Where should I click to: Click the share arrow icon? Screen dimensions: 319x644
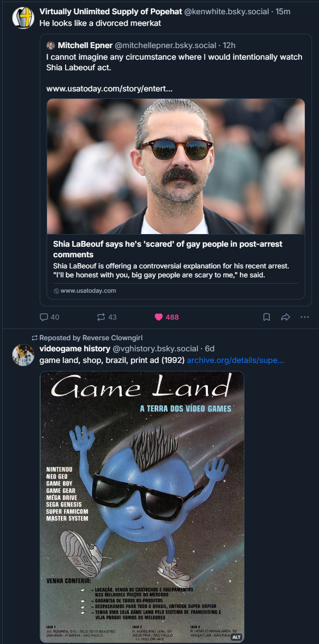pos(285,317)
